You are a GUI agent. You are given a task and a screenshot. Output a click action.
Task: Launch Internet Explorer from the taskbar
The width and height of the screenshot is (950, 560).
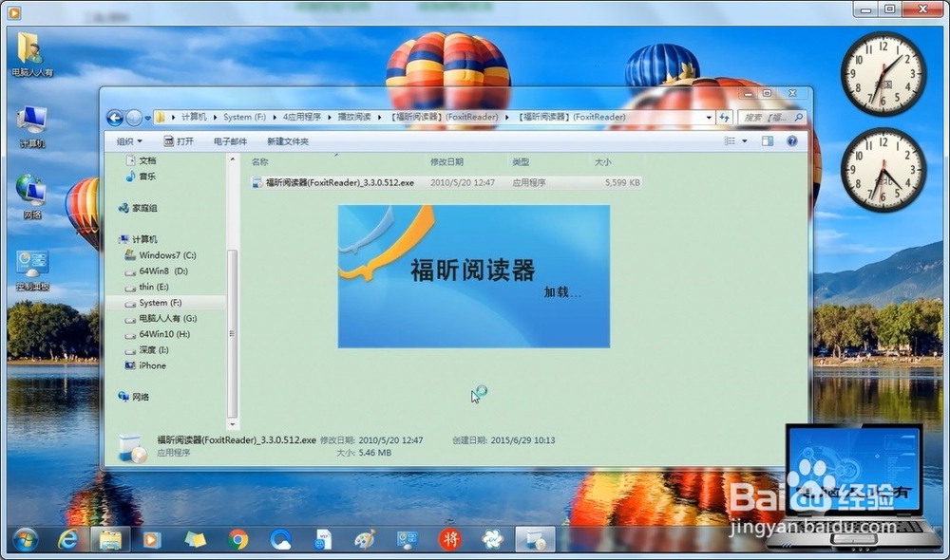click(x=67, y=539)
